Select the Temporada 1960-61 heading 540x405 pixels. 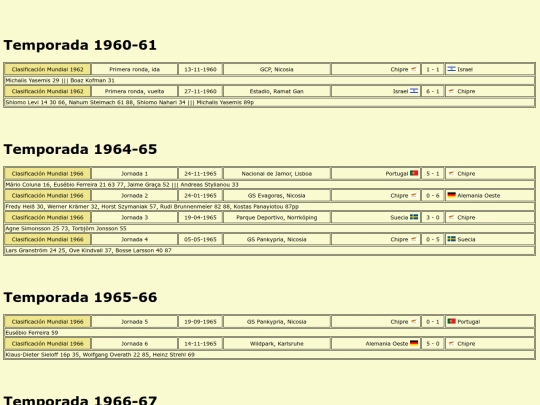pyautogui.click(x=80, y=45)
